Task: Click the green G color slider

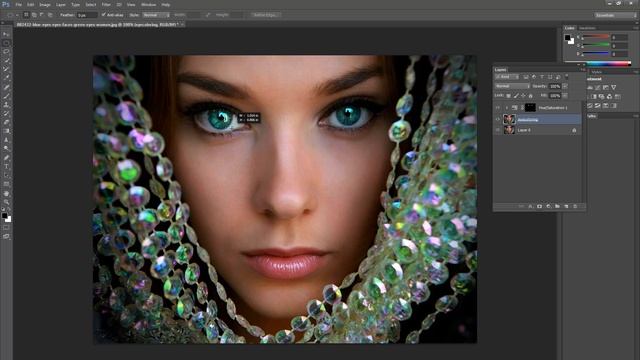Action: click(596, 46)
